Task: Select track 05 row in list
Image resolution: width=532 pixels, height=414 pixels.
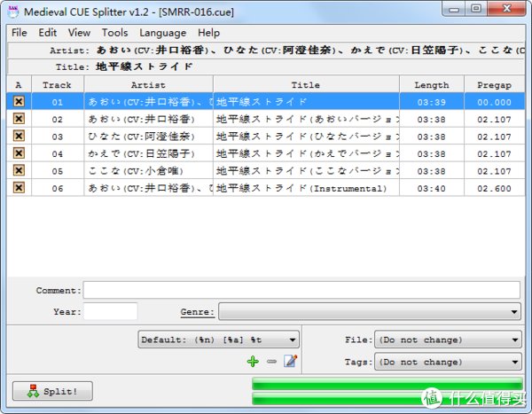Action: click(x=266, y=171)
